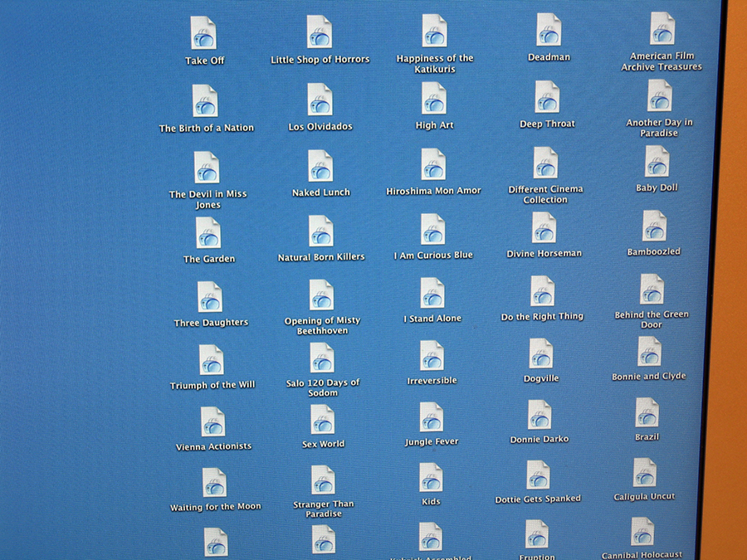
Task: Select the Dogville file icon
Action: [541, 354]
